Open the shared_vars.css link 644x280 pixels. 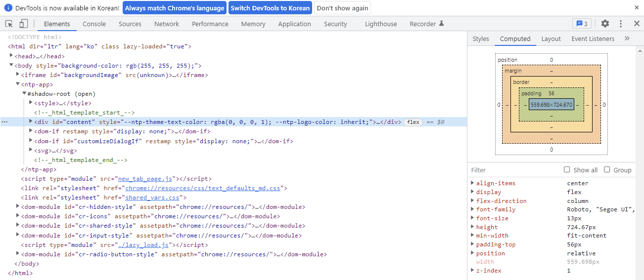click(152, 198)
